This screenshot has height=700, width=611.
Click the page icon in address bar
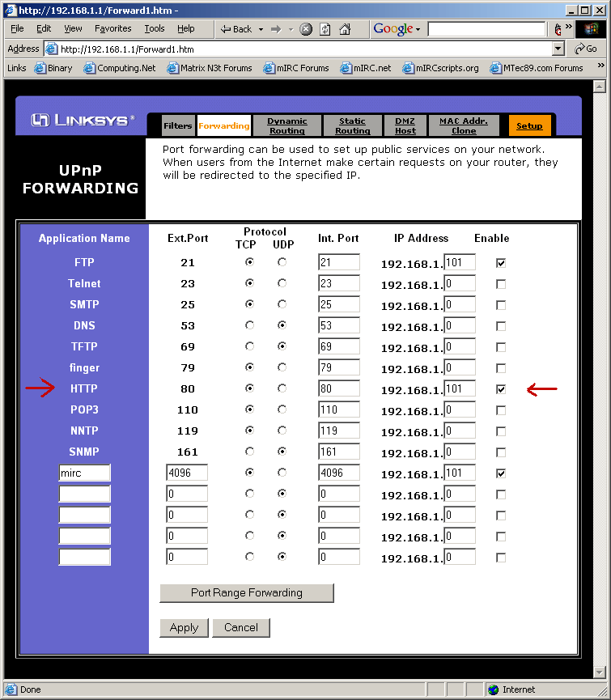52,49
